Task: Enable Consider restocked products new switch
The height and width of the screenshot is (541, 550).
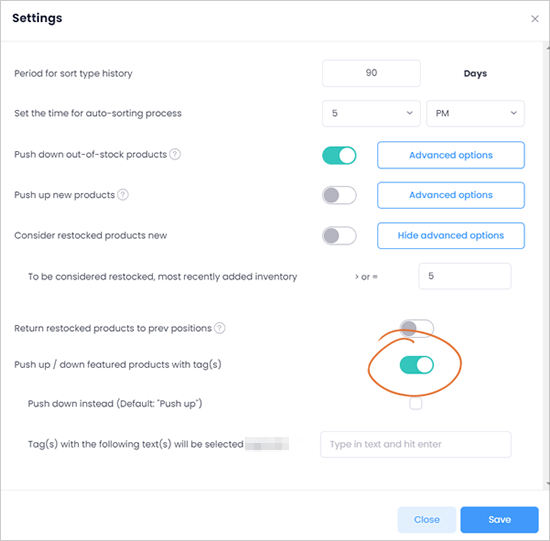Action: (x=339, y=236)
